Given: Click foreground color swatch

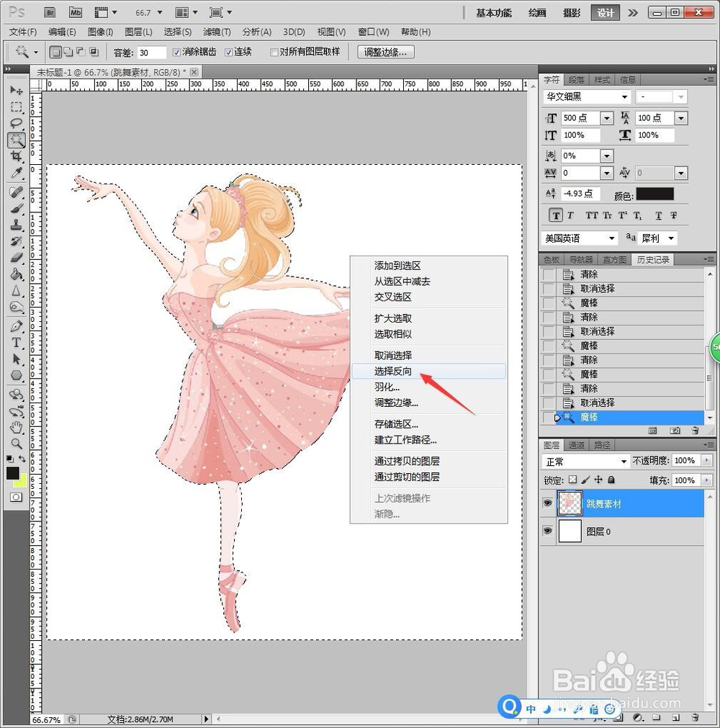Looking at the screenshot, I should tap(12, 473).
